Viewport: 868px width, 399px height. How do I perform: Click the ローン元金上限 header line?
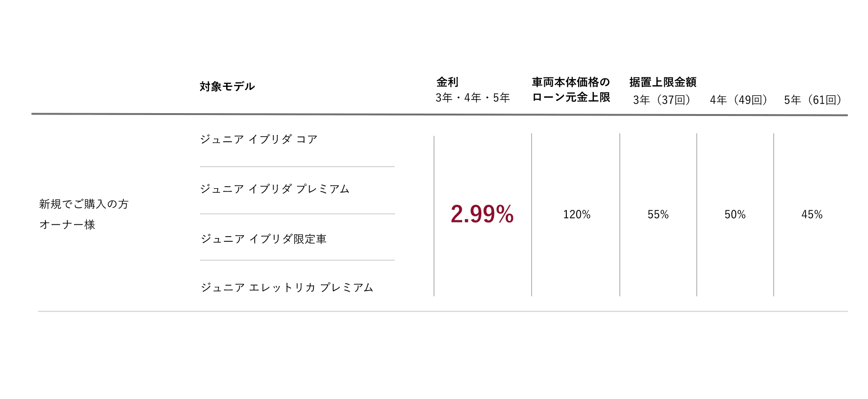[x=571, y=97]
